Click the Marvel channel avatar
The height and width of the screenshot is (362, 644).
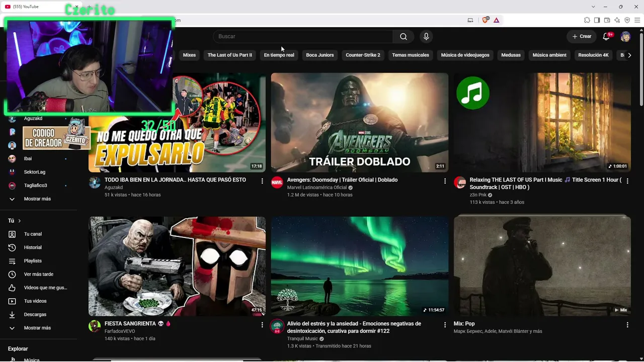277,182
